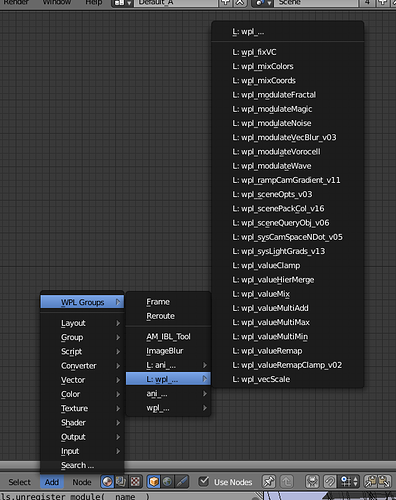Select ImageBlur group entry
The image size is (396, 500).
[168, 351]
